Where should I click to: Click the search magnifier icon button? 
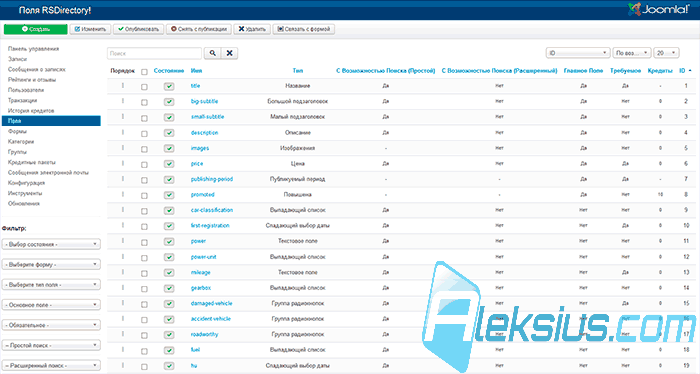pyautogui.click(x=212, y=53)
